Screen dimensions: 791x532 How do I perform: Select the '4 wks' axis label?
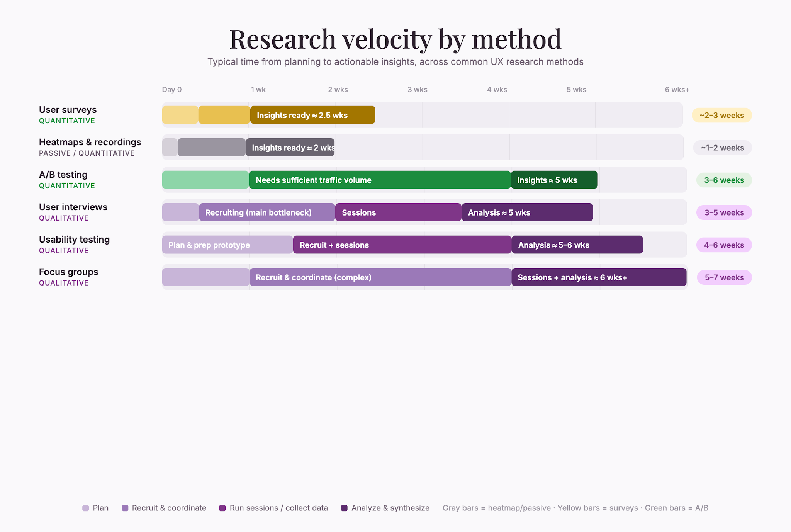tap(497, 90)
